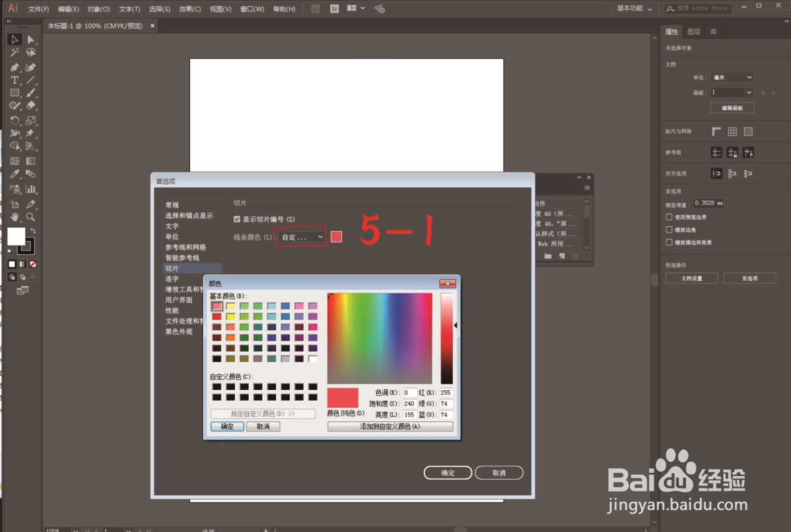Click the red 红 value field
The height and width of the screenshot is (532, 791).
(446, 393)
